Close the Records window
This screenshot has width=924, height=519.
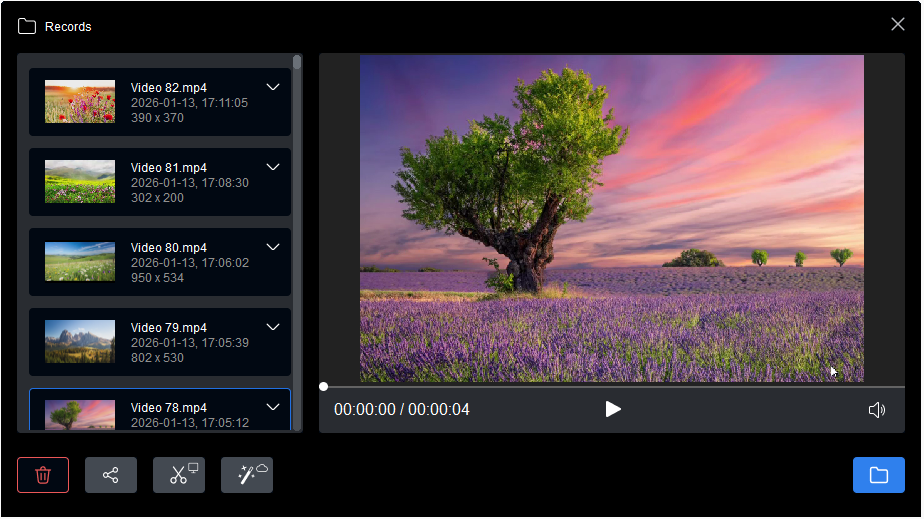click(x=897, y=24)
